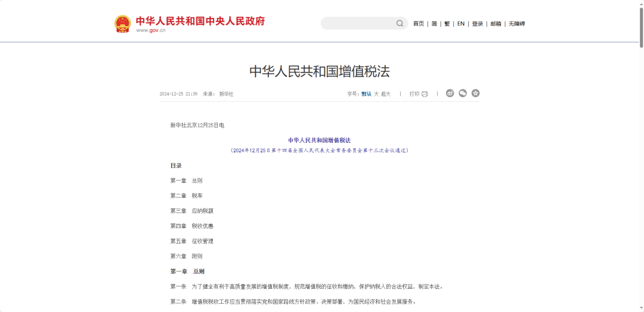The width and height of the screenshot is (644, 312).
Task: Set font size to 大
Action: click(x=376, y=94)
